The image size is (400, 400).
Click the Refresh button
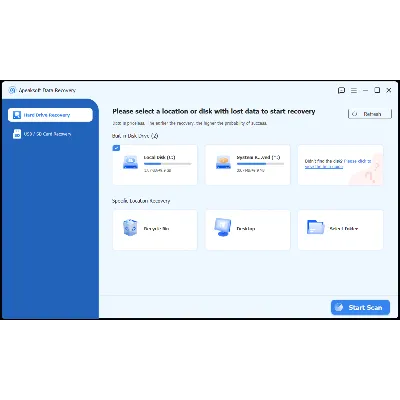coord(370,114)
